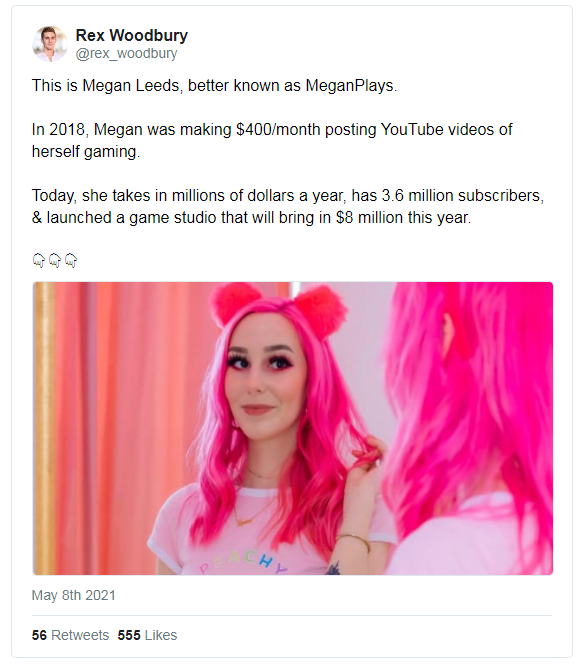The height and width of the screenshot is (664, 584).
Task: Click the PEACHY lettering on the shirt
Action: (243, 562)
